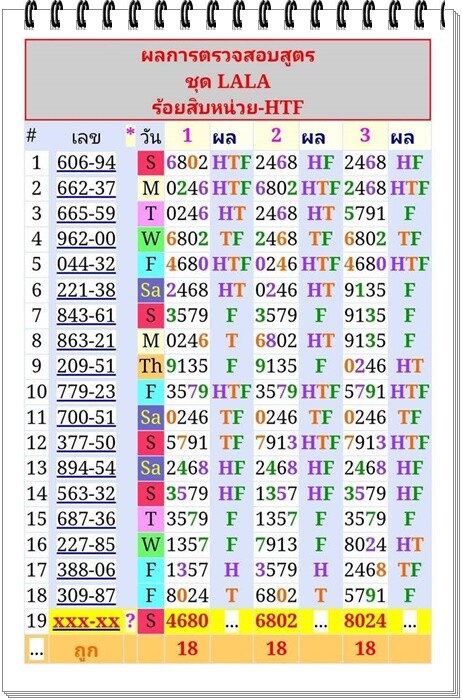The height and width of the screenshot is (700, 462).
Task: Select the red 6802 prediction in row 19
Action: coord(276,621)
